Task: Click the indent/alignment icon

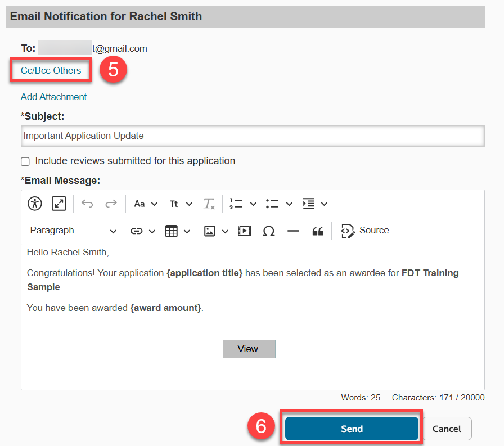Action: click(309, 204)
